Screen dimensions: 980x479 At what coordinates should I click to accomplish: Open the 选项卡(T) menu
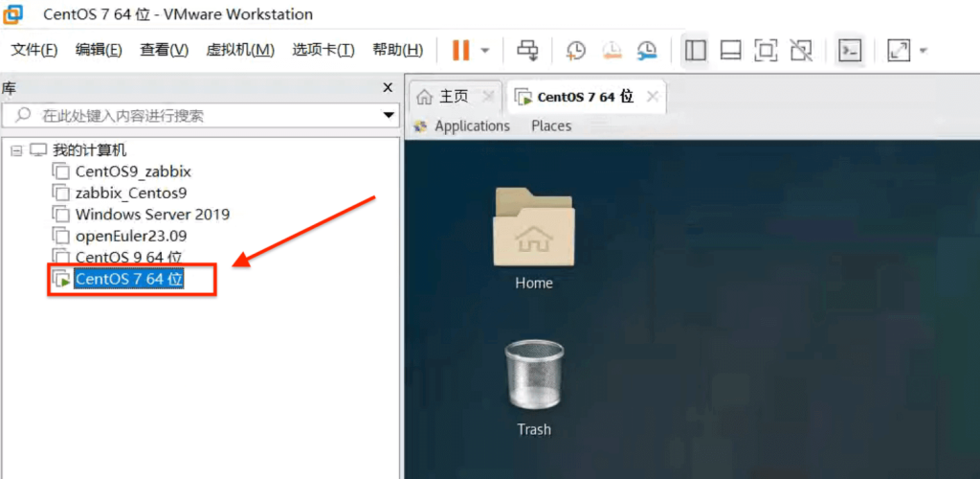(x=323, y=50)
